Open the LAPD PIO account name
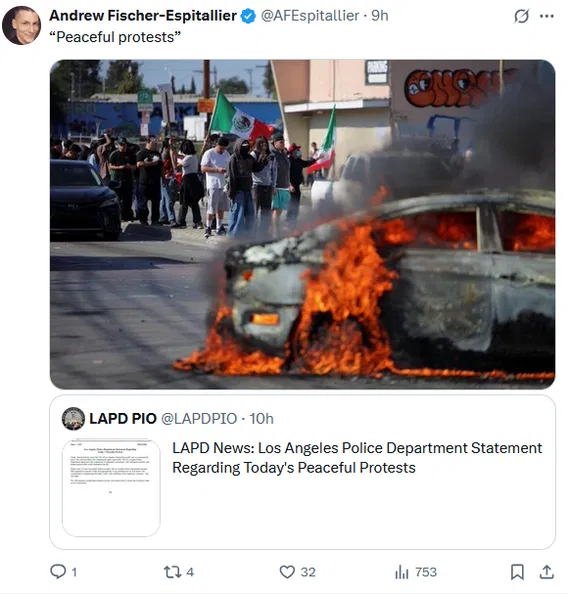Viewport: 568px width, 595px height. [123, 419]
